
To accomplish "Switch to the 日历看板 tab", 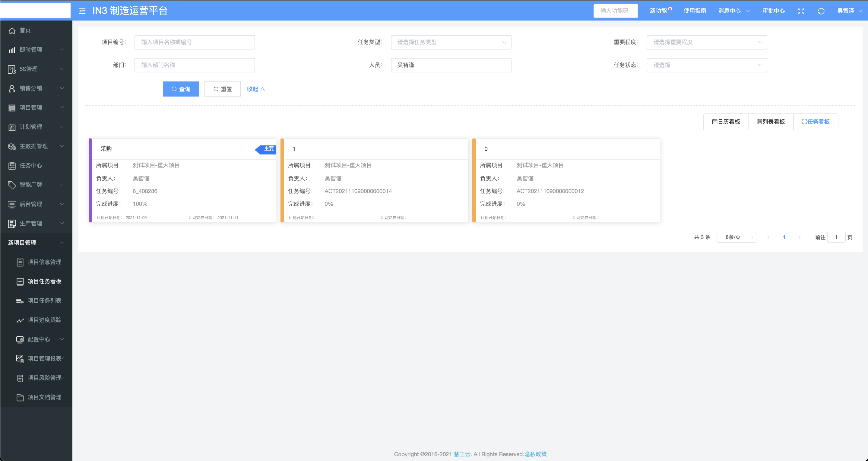I will 726,122.
